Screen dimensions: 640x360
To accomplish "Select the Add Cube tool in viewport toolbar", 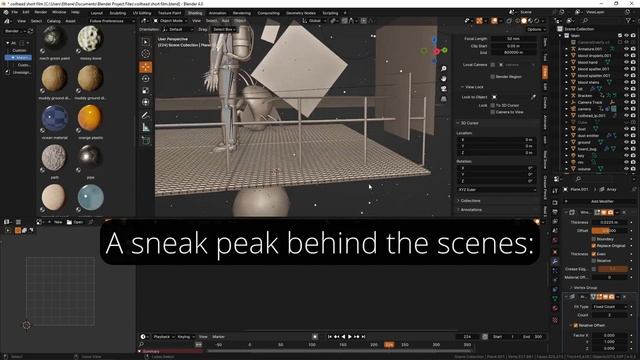I will (146, 141).
